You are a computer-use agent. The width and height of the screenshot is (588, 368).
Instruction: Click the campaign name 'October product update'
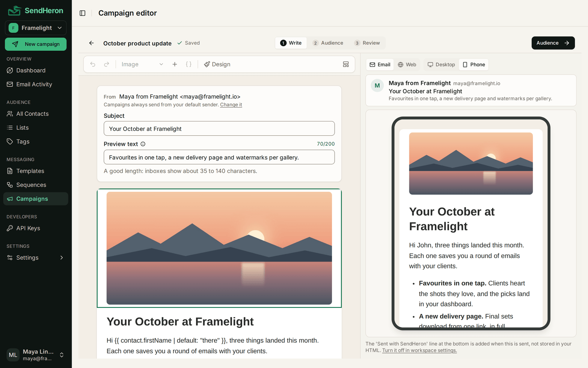coord(137,43)
